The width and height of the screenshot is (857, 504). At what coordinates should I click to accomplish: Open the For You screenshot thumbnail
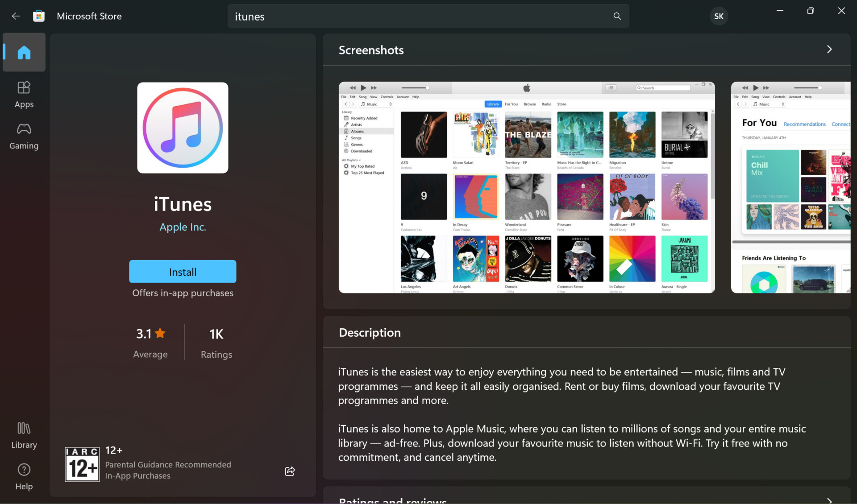[791, 187]
